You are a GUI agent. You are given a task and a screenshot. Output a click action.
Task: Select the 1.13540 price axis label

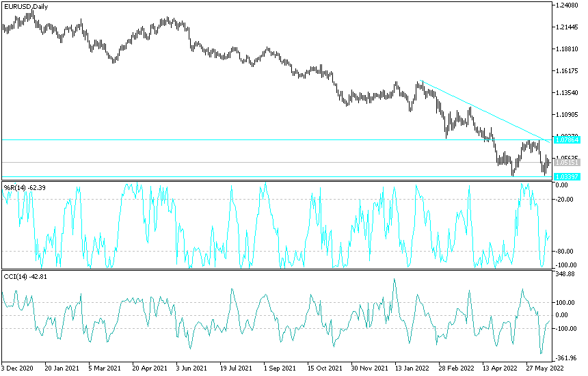[x=567, y=92]
